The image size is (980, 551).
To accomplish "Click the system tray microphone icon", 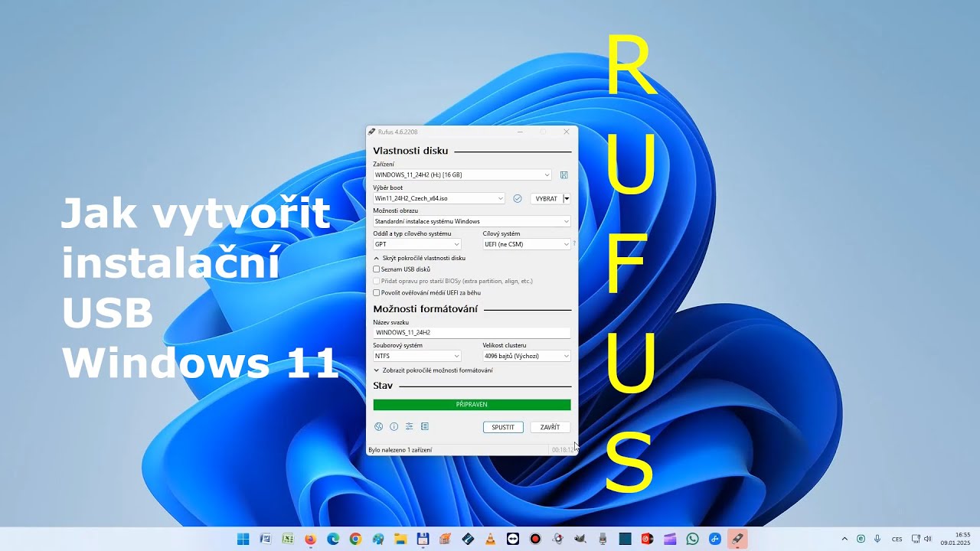I will tap(877, 539).
